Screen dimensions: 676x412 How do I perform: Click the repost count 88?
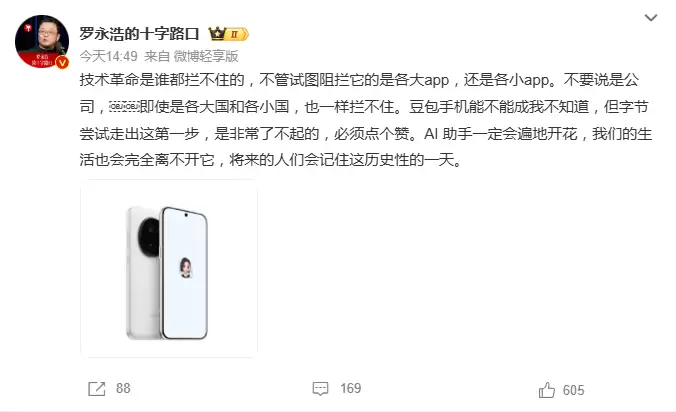[x=123, y=388]
